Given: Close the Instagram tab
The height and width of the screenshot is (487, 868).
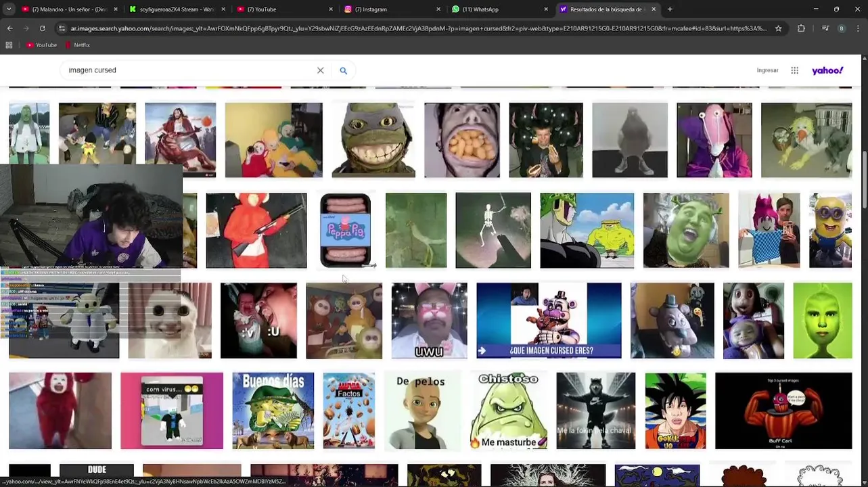Looking at the screenshot, I should 438,9.
